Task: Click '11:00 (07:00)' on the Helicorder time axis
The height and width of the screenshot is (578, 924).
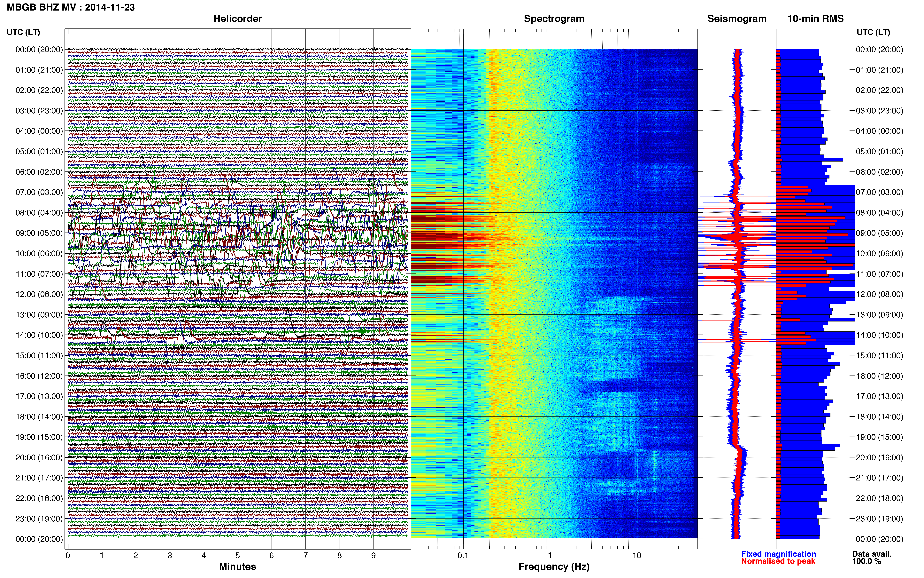Action: click(x=39, y=274)
